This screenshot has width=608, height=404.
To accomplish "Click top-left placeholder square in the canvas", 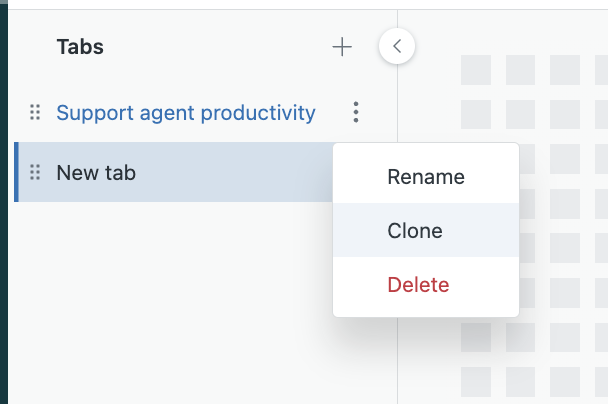I will [x=475, y=69].
